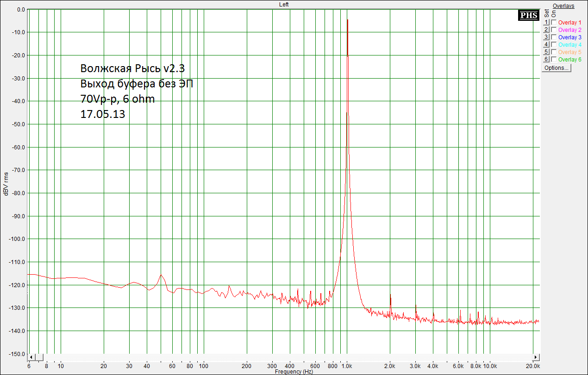The width and height of the screenshot is (588, 375).
Task: Click the '17.05.13' date annotation
Action: click(103, 115)
